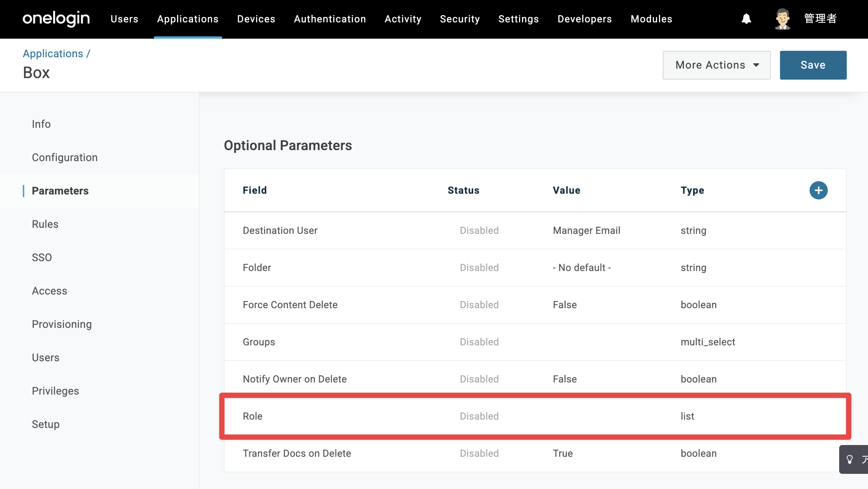The image size is (868, 489).
Task: Click the Status column header
Action: (x=463, y=190)
